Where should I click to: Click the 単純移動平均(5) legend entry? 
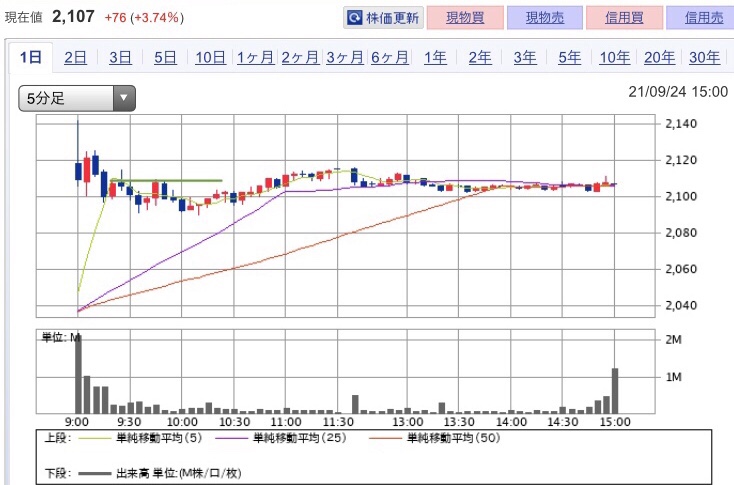(140, 438)
